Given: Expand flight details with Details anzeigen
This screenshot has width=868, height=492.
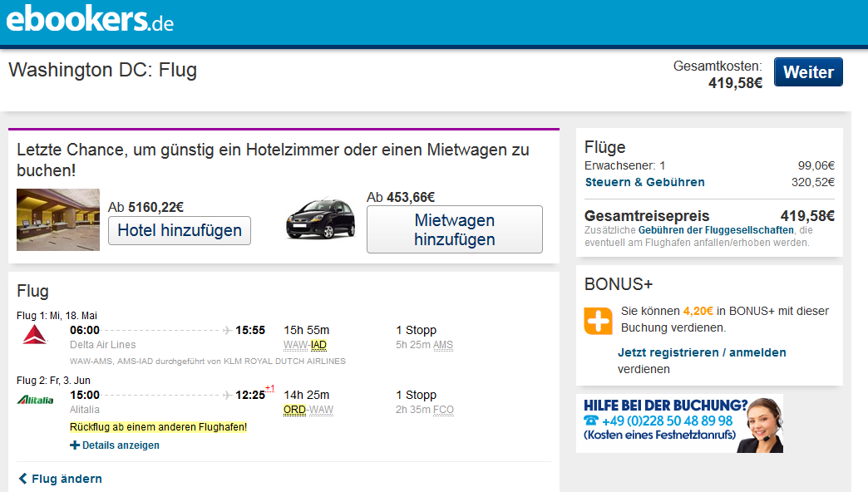Looking at the screenshot, I should pyautogui.click(x=121, y=445).
